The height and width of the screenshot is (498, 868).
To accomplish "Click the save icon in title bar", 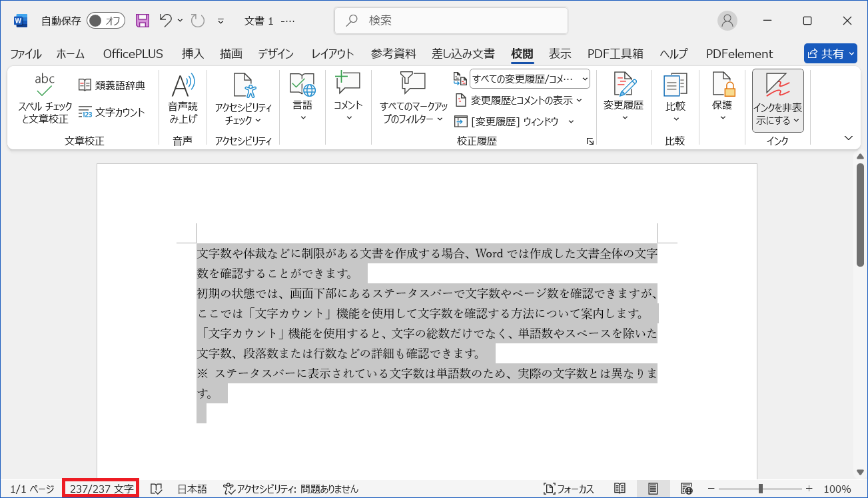I will click(x=143, y=21).
